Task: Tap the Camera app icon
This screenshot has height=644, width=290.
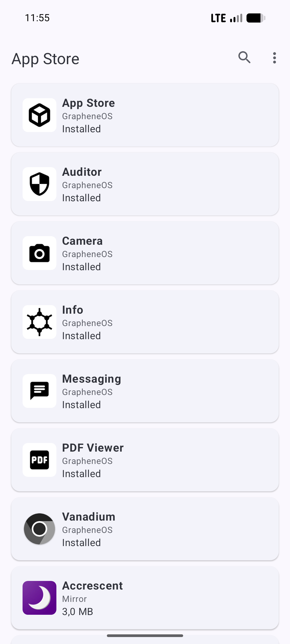Action: 39,253
